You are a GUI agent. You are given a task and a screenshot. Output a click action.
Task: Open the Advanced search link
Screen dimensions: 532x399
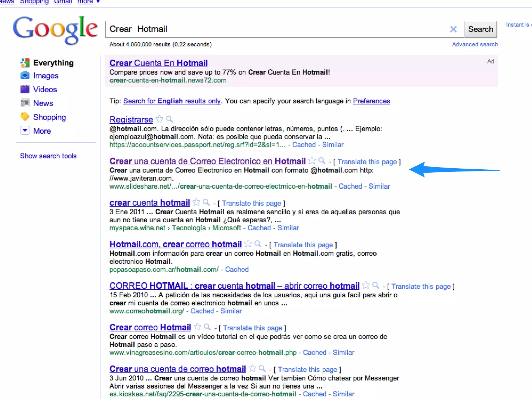pyautogui.click(x=475, y=44)
